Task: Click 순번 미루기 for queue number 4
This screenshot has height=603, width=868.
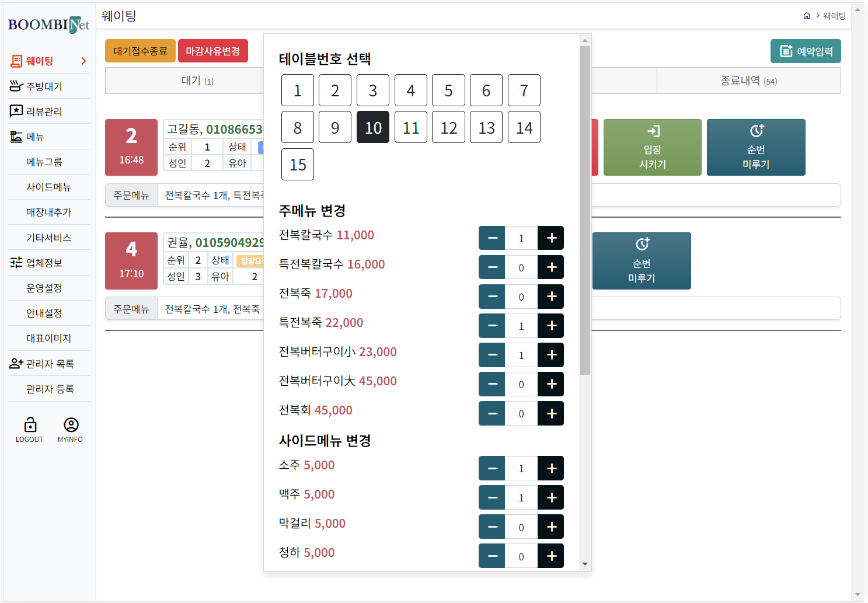Action: [x=641, y=261]
